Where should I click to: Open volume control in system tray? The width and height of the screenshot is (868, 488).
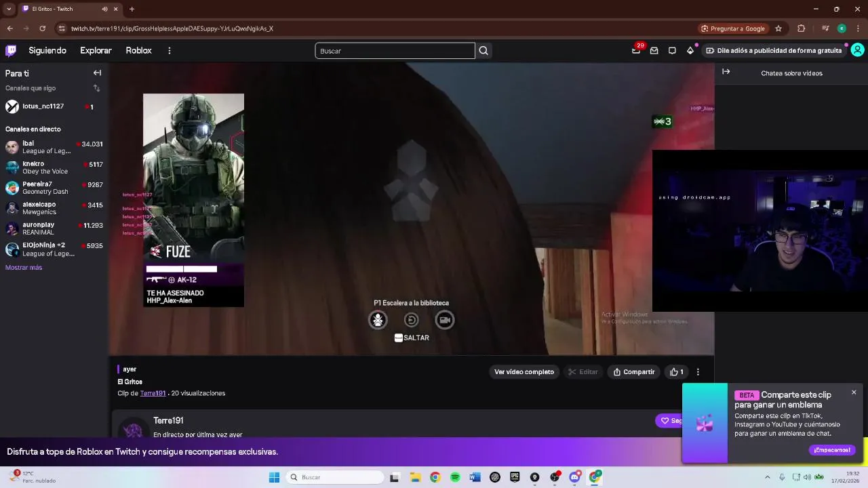tap(807, 477)
